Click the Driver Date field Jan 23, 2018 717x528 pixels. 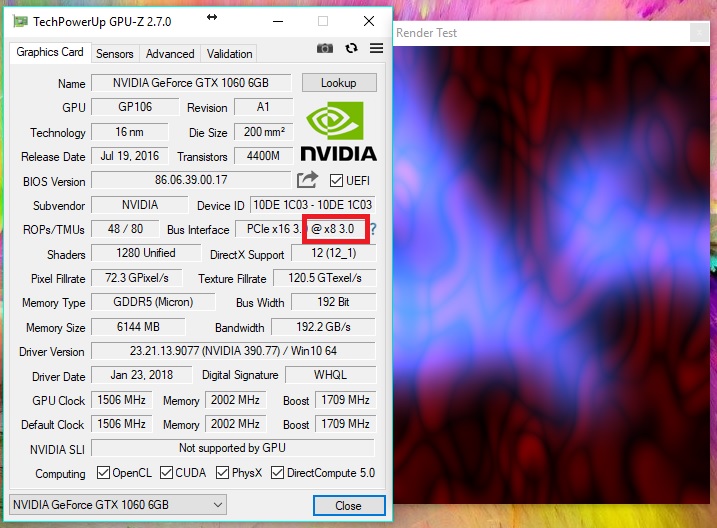tap(142, 375)
